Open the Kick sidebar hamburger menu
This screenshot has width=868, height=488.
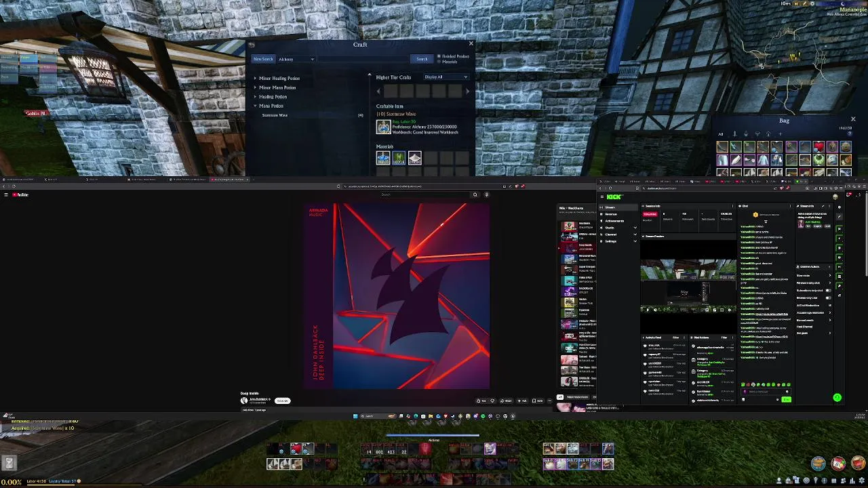(x=601, y=197)
